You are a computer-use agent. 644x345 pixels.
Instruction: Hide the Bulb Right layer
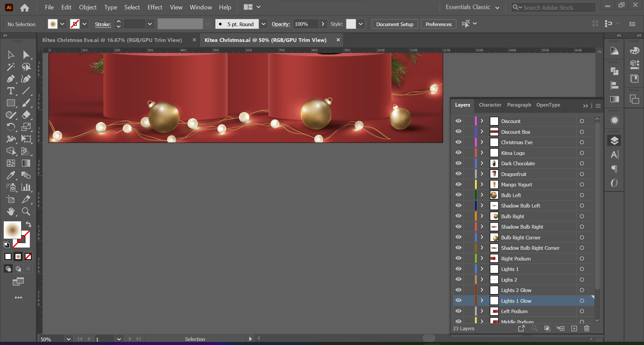(x=458, y=216)
